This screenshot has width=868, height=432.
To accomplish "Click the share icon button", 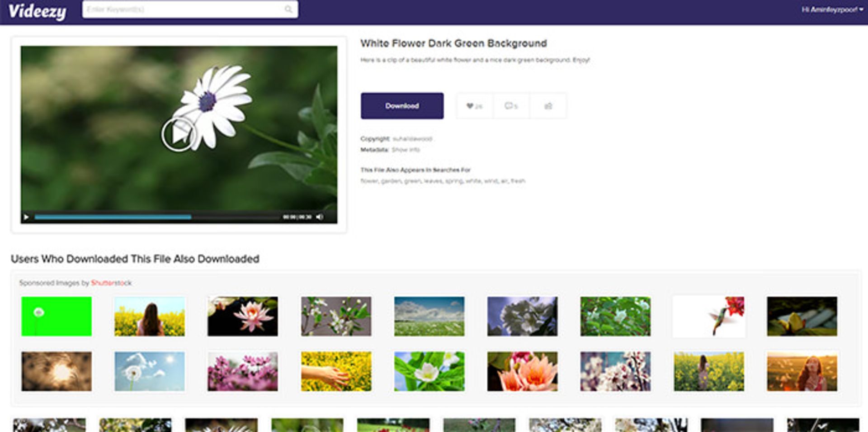I will point(548,106).
